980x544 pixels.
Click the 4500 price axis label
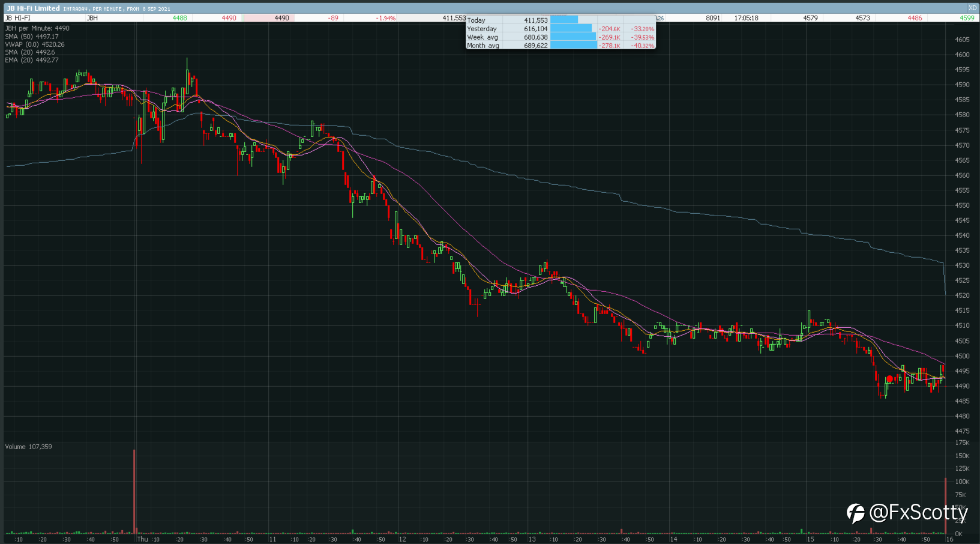962,356
